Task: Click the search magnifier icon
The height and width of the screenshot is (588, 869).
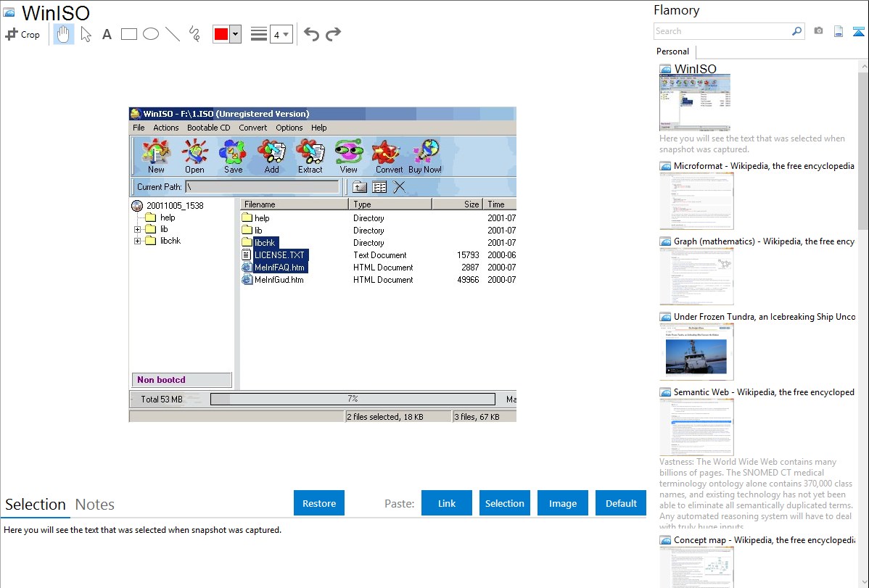Action: (x=797, y=31)
